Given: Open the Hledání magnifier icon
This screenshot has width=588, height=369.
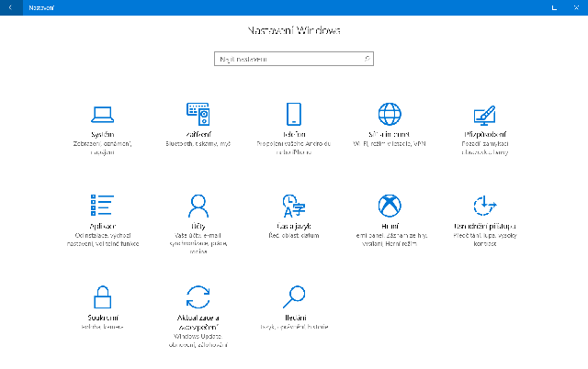Looking at the screenshot, I should click(x=294, y=297).
